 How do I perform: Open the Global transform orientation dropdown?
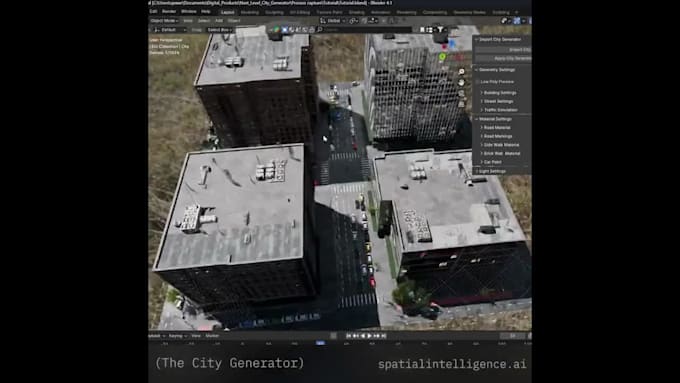click(333, 20)
